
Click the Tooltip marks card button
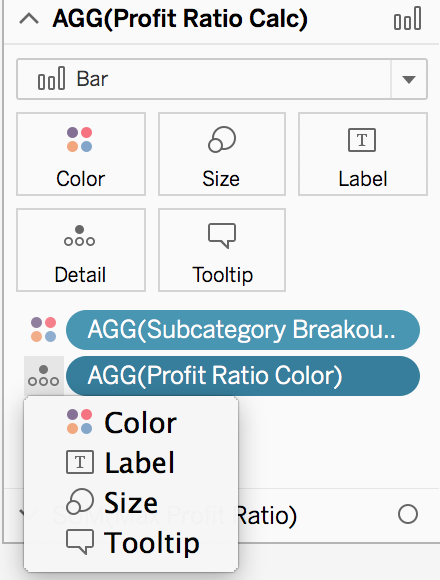(x=222, y=250)
